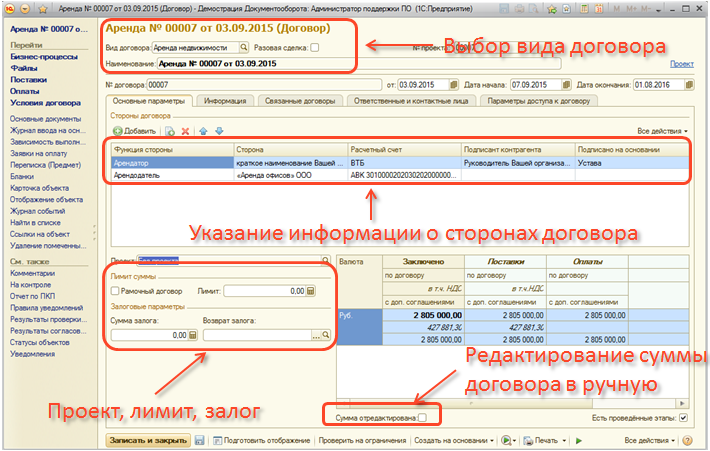The width and height of the screenshot is (710, 451).
Task: Switch to the Информация tab
Action: pyautogui.click(x=225, y=101)
